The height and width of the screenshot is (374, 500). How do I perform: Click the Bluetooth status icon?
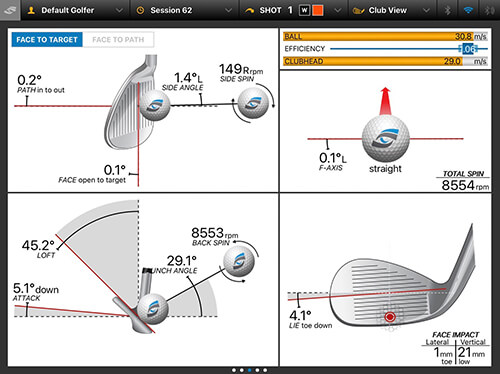448,10
